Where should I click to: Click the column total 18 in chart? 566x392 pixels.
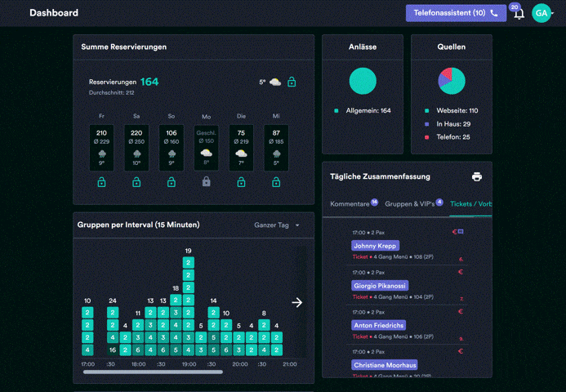[176, 288]
